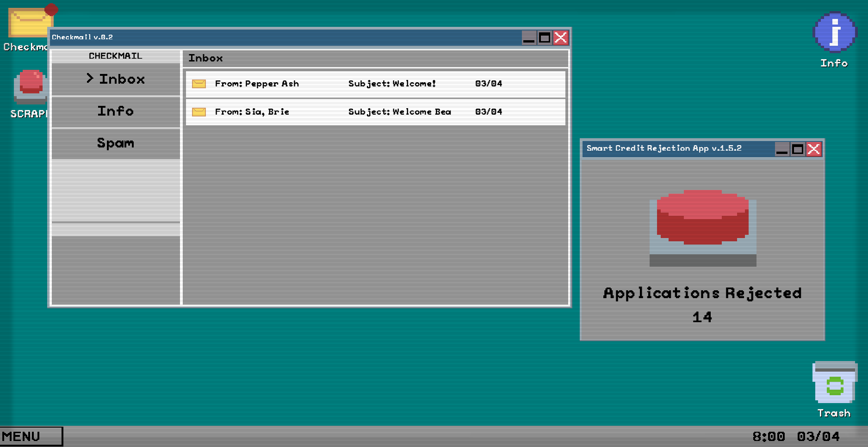Image resolution: width=868 pixels, height=447 pixels.
Task: Minimize the Checkmail window
Action: coord(529,37)
